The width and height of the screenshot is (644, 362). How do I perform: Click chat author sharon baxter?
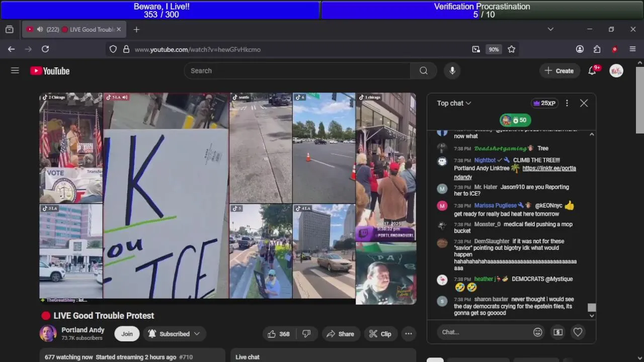[491, 299]
